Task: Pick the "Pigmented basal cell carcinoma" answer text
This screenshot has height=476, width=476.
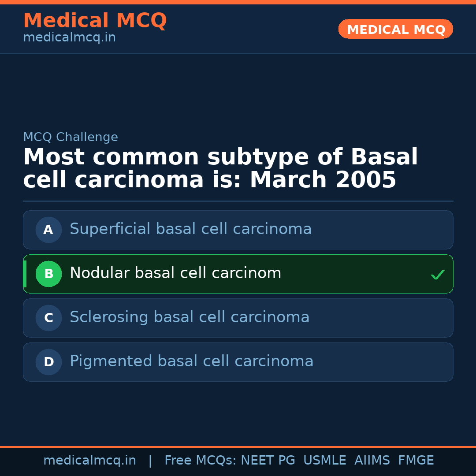Action: click(191, 361)
